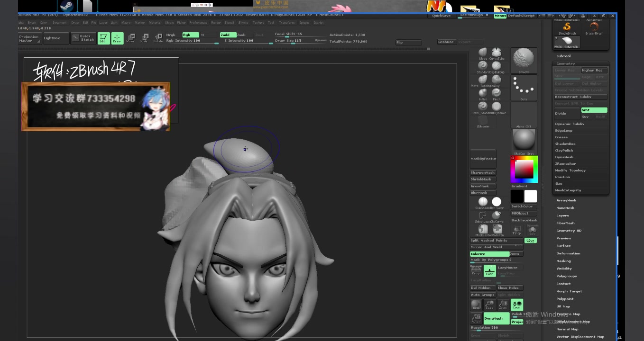Open the Preferences menu
Image resolution: width=644 pixels, height=341 pixels.
point(198,23)
